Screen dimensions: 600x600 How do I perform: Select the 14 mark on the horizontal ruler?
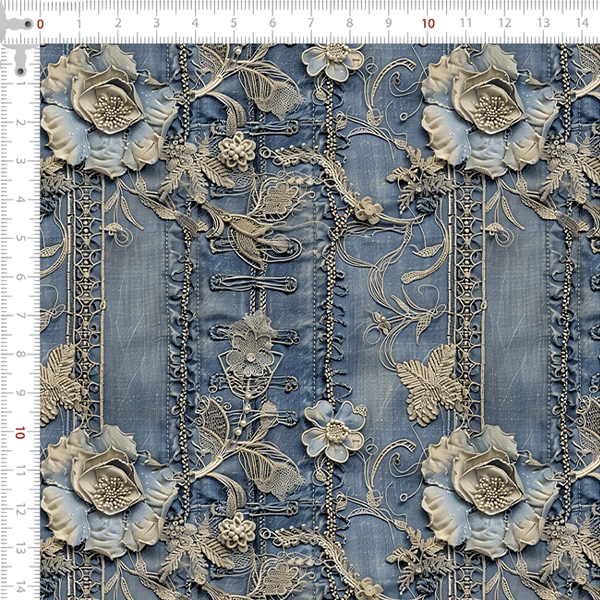coord(581,23)
